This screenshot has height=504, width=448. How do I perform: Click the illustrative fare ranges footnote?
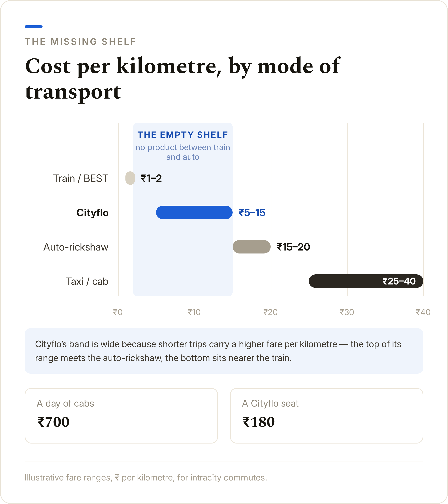pyautogui.click(x=146, y=478)
